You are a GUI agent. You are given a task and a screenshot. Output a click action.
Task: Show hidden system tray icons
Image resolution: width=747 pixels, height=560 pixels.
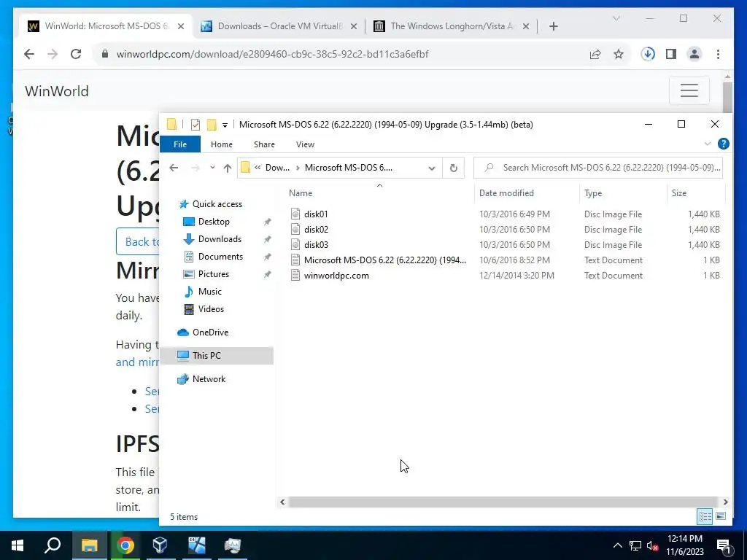(617, 545)
